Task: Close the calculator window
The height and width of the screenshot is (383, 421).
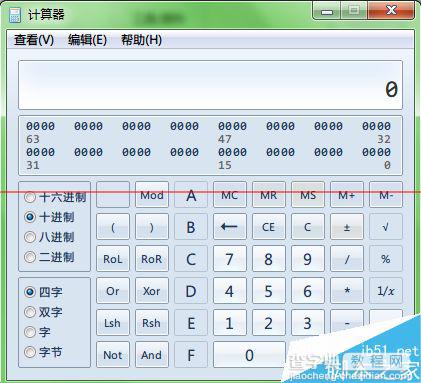Action: [391, 11]
